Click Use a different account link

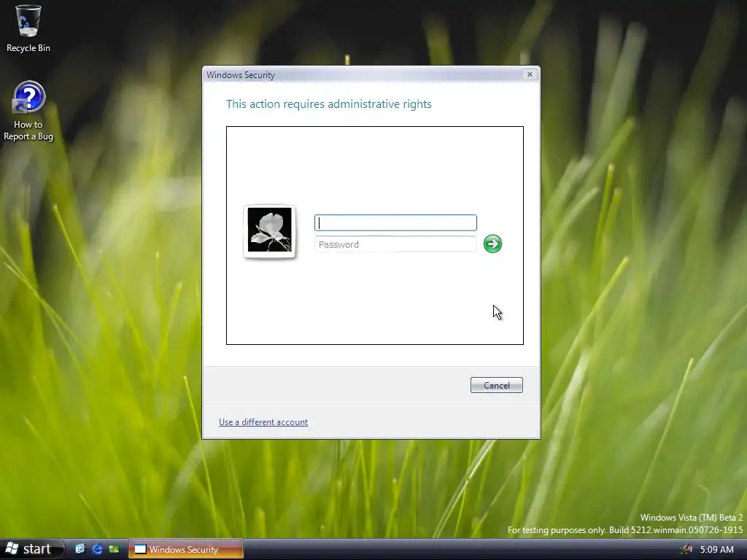(x=263, y=422)
